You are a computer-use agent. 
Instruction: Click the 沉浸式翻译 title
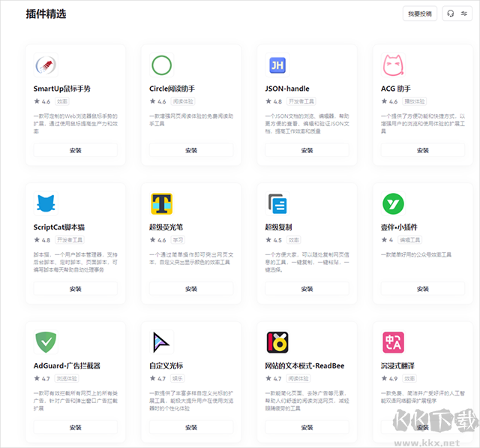tap(397, 365)
